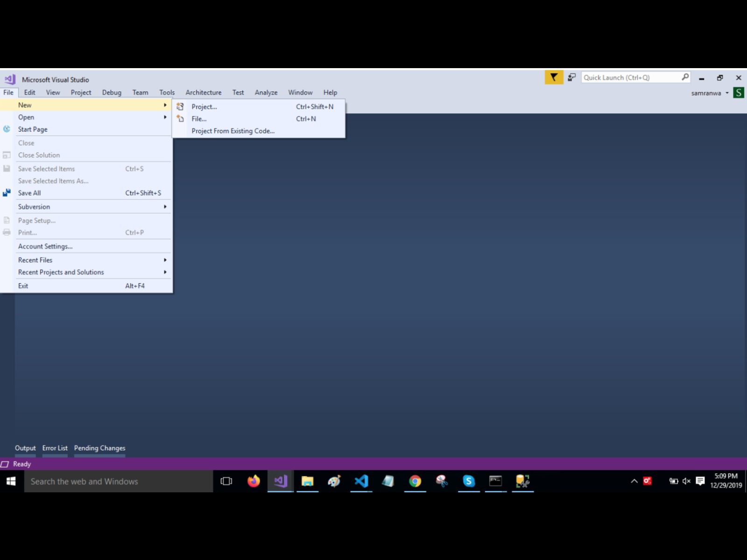
Task: Click the tablet device taskbar icon
Action: click(x=388, y=481)
